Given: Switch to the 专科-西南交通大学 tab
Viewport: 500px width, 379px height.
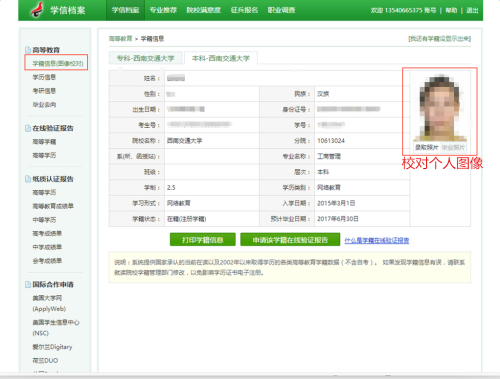Looking at the screenshot, I should pyautogui.click(x=145, y=58).
